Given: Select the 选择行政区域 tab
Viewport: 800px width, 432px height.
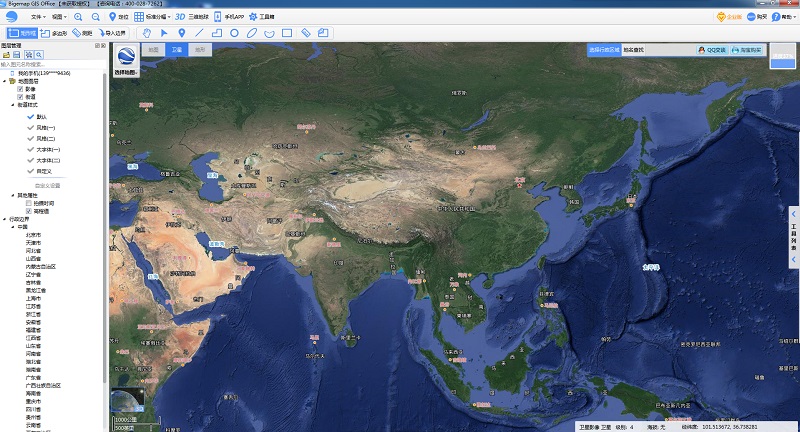Looking at the screenshot, I should 604,50.
